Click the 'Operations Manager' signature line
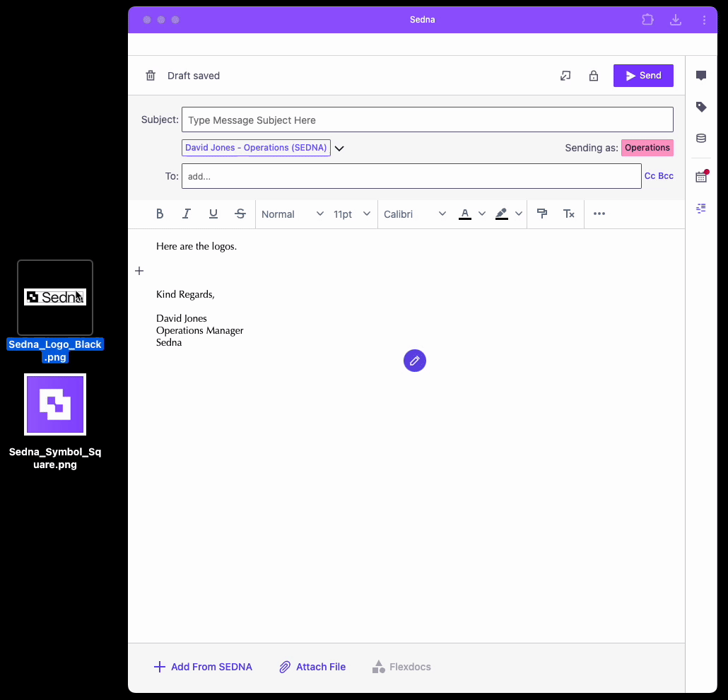Screen dimensions: 728x700 pyautogui.click(x=199, y=330)
